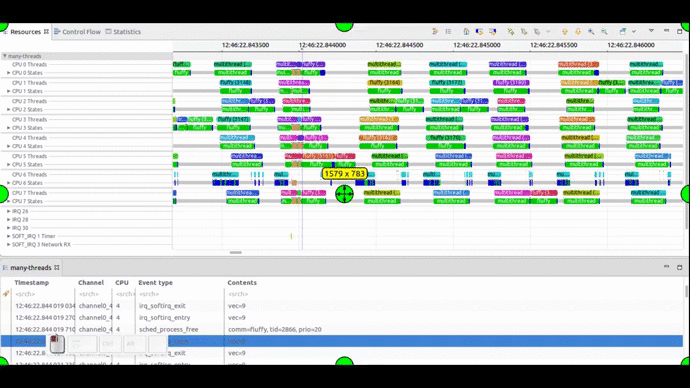Viewport: 690px width, 388px height.
Task: Zoom in with the magnifier plus icon
Action: point(591,31)
